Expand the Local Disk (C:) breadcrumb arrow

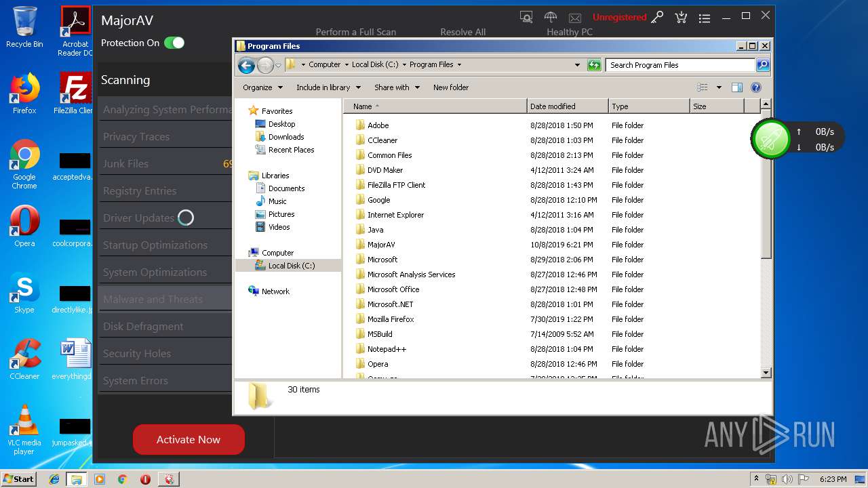[x=404, y=65]
